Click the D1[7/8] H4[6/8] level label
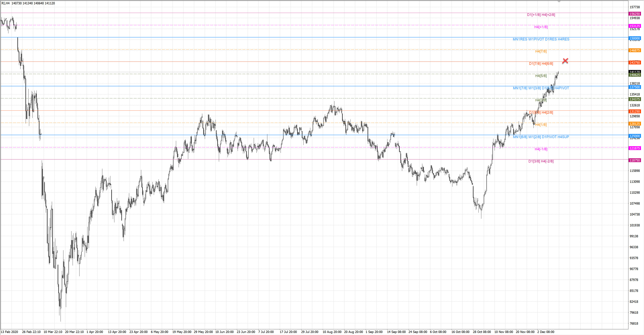 541,64
